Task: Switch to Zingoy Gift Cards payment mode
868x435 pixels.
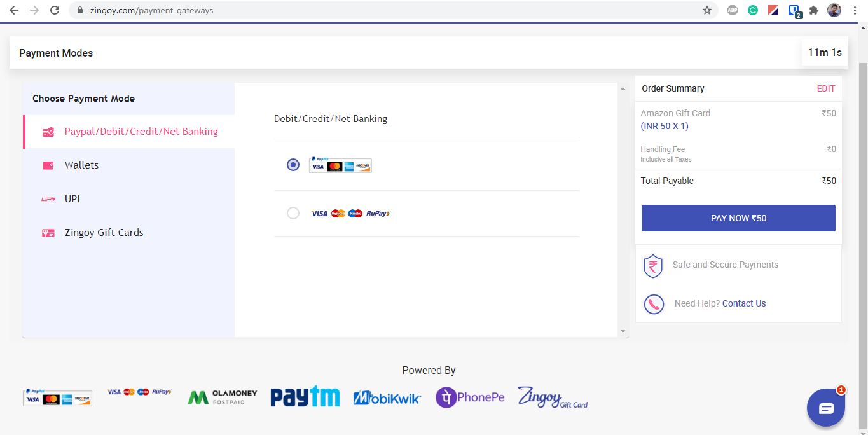Action: point(104,232)
